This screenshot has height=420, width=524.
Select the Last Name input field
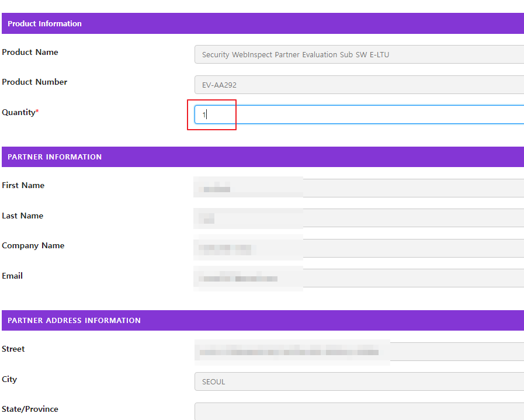[x=359, y=218]
